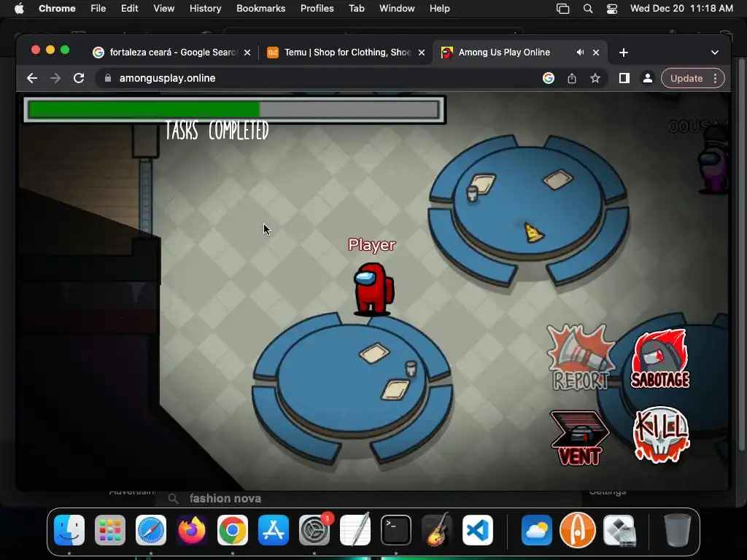The height and width of the screenshot is (560, 747).
Task: Open the Help menu
Action: pyautogui.click(x=439, y=8)
